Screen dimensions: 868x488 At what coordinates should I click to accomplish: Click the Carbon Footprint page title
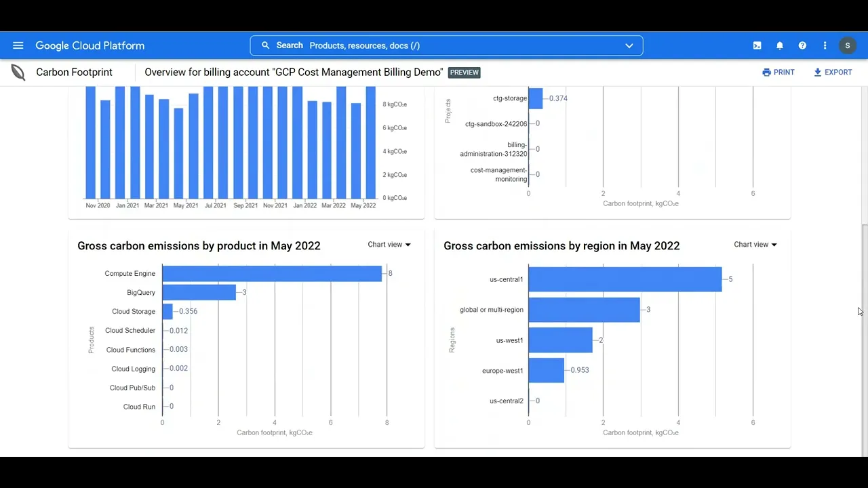click(74, 73)
